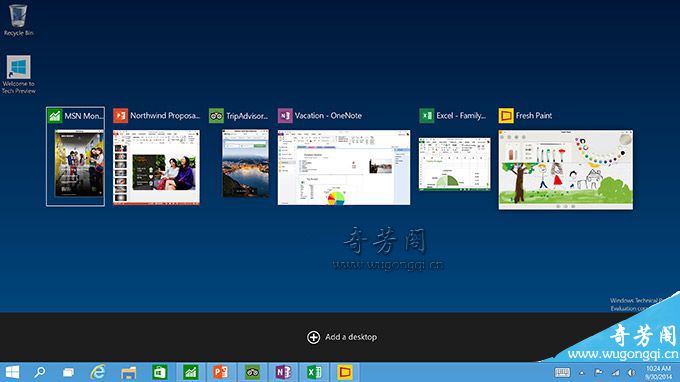Screen dimensions: 680x382
Task: Click the 'MSN Mon...' title text
Action: [84, 116]
